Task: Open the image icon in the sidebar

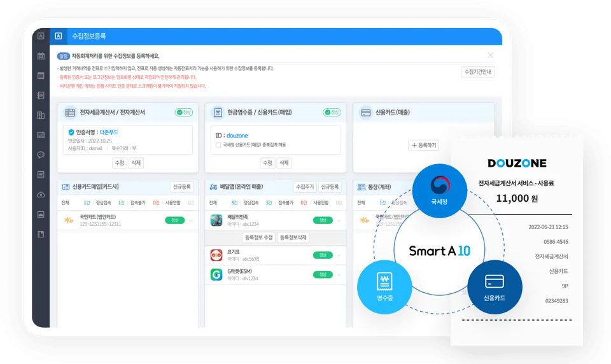Action: coord(41,214)
